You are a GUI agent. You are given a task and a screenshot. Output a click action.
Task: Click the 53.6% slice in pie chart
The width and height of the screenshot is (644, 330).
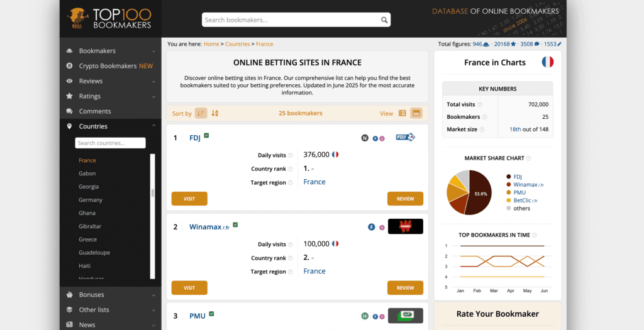click(x=480, y=194)
